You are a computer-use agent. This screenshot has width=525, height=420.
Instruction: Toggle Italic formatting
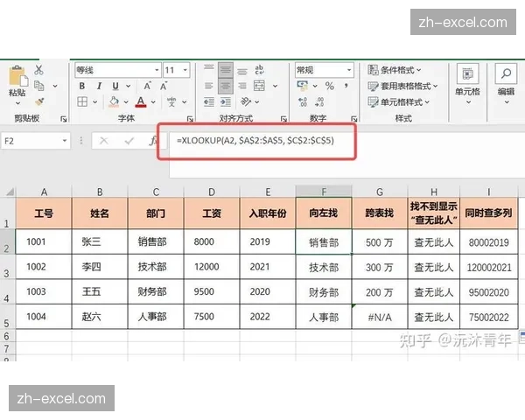[x=99, y=86]
